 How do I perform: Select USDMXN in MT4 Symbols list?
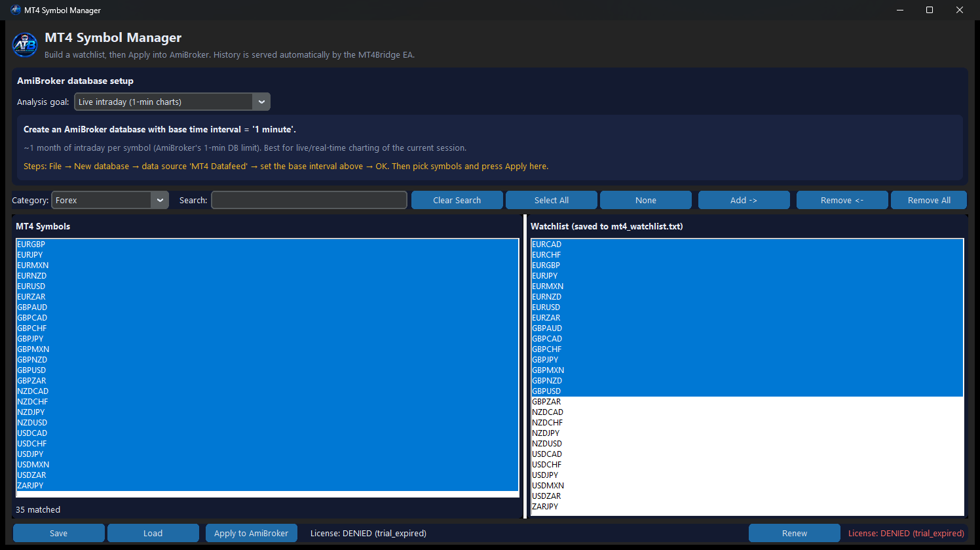(x=267, y=465)
